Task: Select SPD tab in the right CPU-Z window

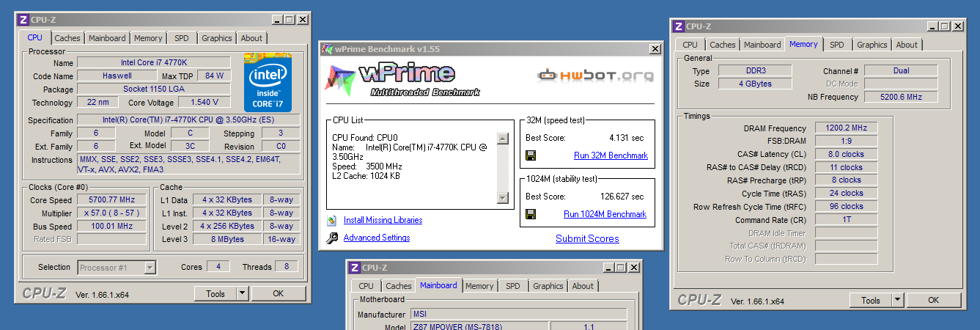Action: [836, 45]
